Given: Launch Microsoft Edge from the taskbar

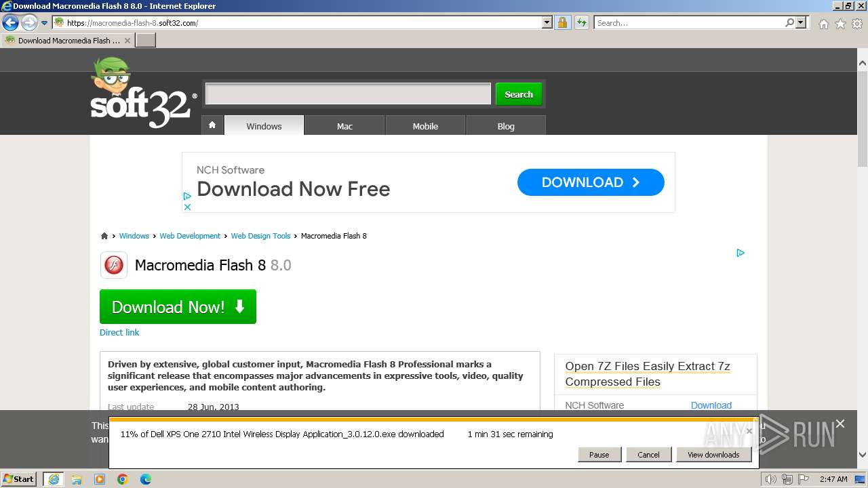Looking at the screenshot, I should (146, 479).
